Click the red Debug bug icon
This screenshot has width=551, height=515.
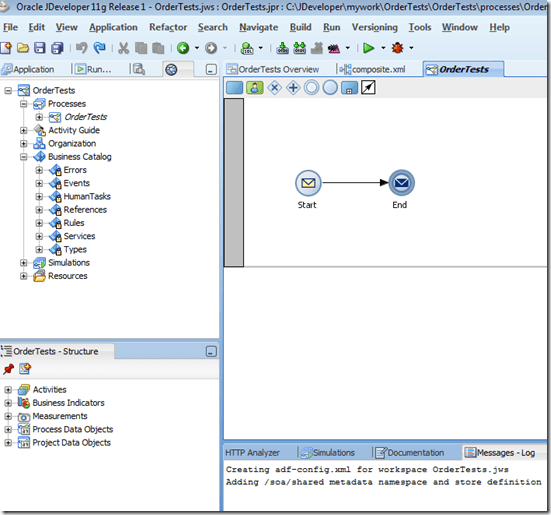tap(397, 48)
